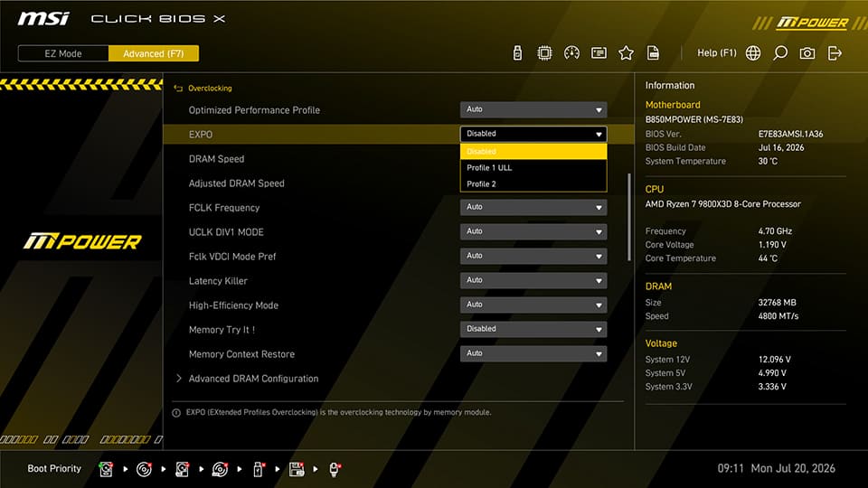This screenshot has height=488, width=868.
Task: Click the Latency Killer label
Action: tap(218, 280)
